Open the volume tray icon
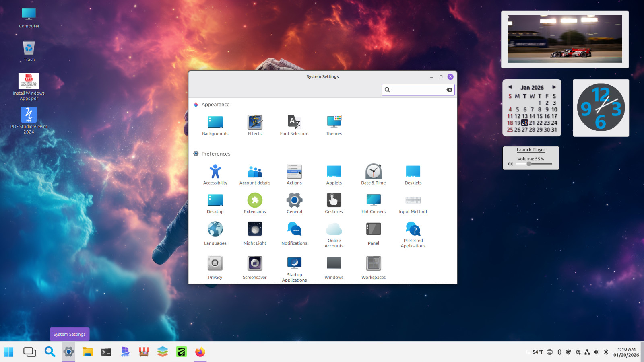This screenshot has width=644, height=362. tap(597, 352)
